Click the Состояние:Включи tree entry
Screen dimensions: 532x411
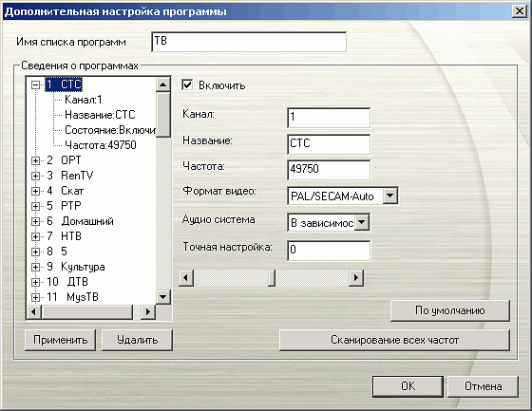[x=109, y=130]
